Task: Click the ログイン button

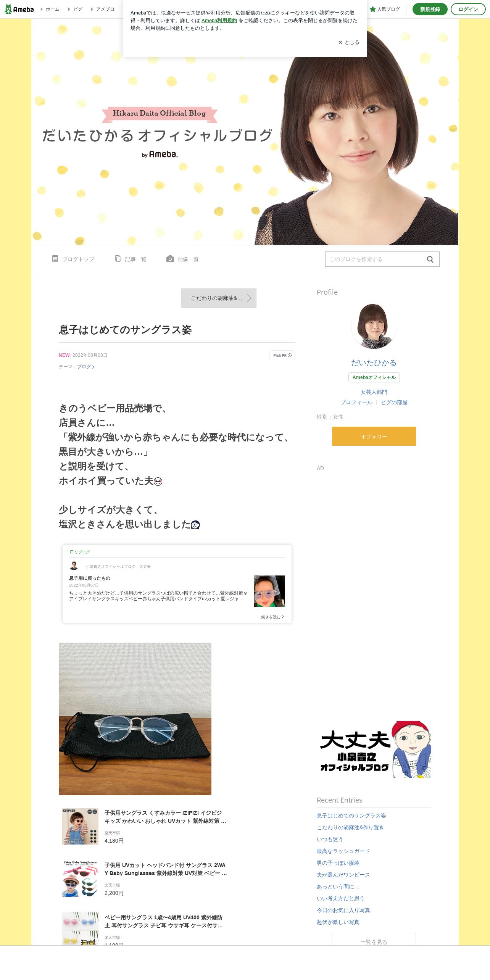Action: [x=468, y=9]
